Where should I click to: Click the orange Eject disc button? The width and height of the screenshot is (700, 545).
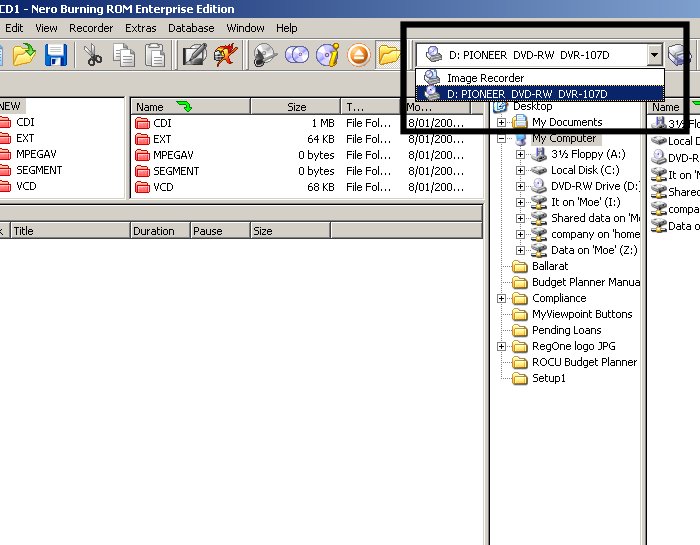(358, 55)
